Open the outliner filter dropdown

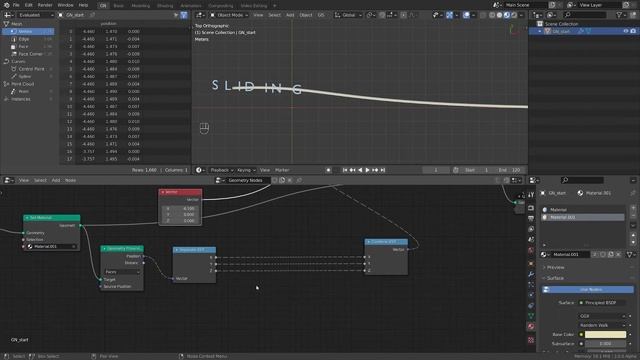pos(621,15)
